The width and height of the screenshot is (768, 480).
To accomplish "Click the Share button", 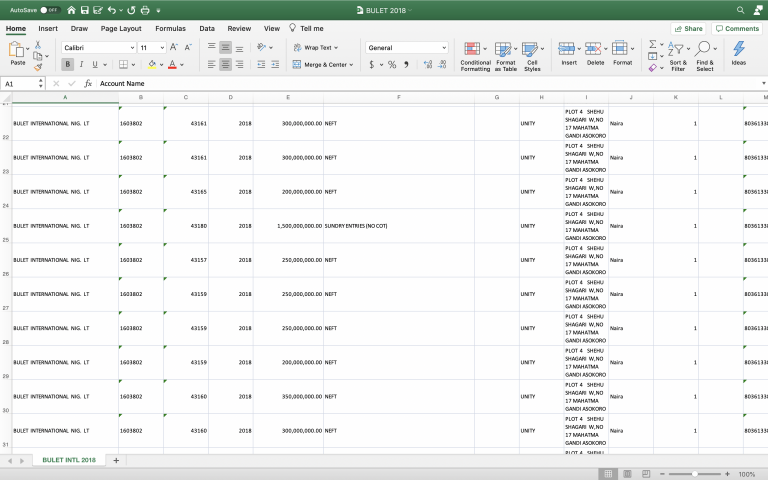I will (x=688, y=28).
